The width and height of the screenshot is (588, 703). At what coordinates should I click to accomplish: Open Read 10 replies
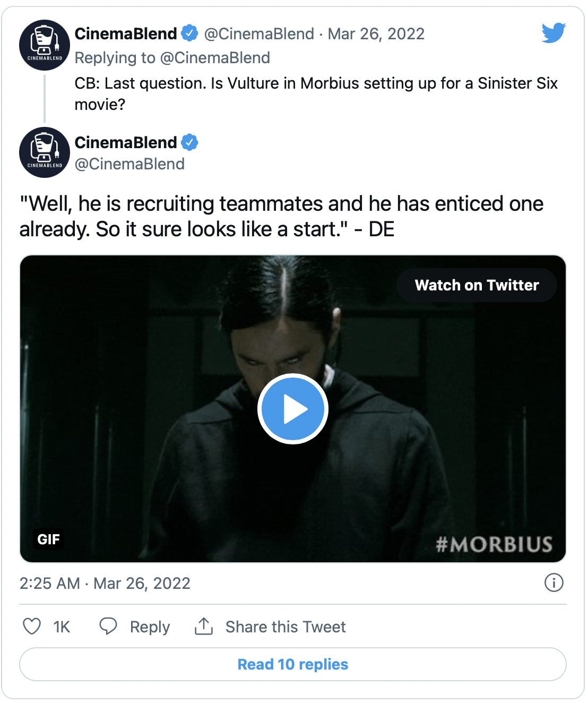[293, 664]
